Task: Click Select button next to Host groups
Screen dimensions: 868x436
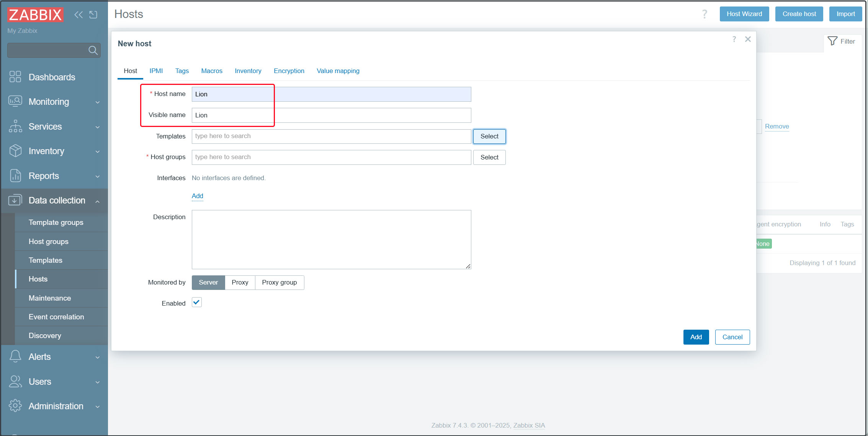Action: click(x=489, y=157)
